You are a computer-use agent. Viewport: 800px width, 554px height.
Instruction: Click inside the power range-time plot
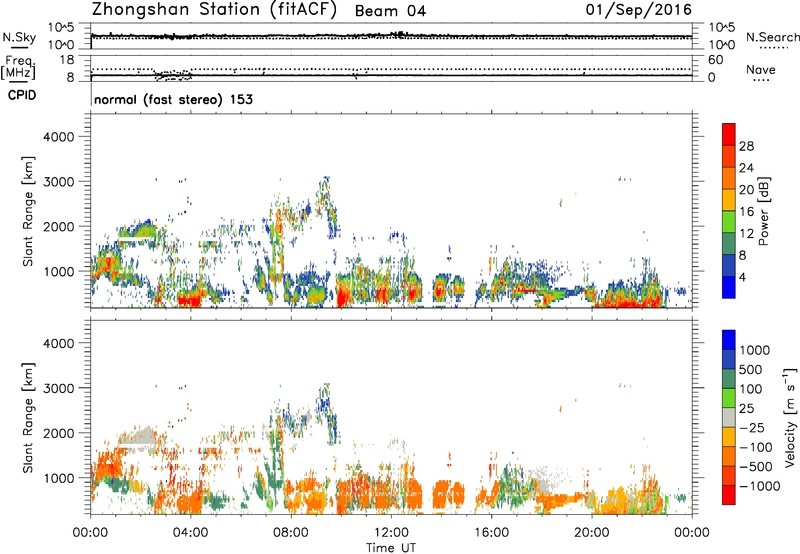(x=391, y=211)
